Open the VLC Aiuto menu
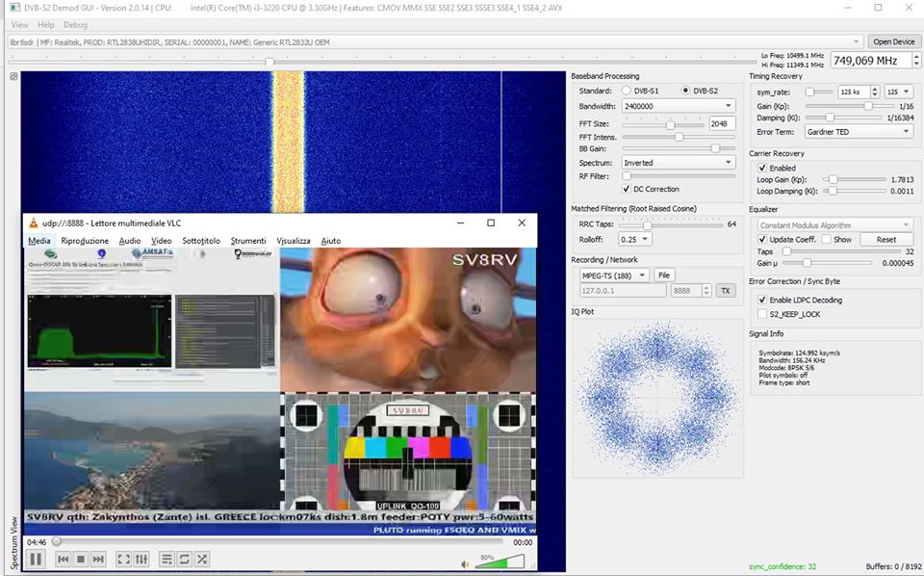924x576 pixels. [330, 241]
